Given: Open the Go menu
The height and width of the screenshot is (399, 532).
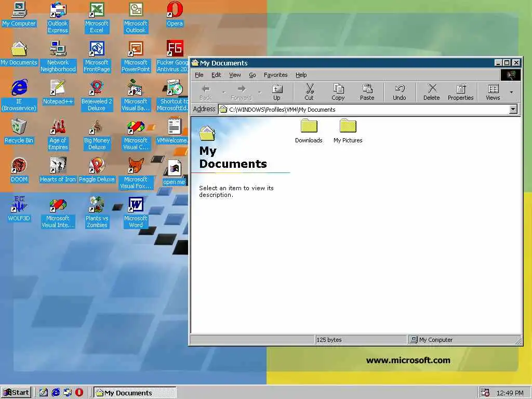Looking at the screenshot, I should pos(252,75).
